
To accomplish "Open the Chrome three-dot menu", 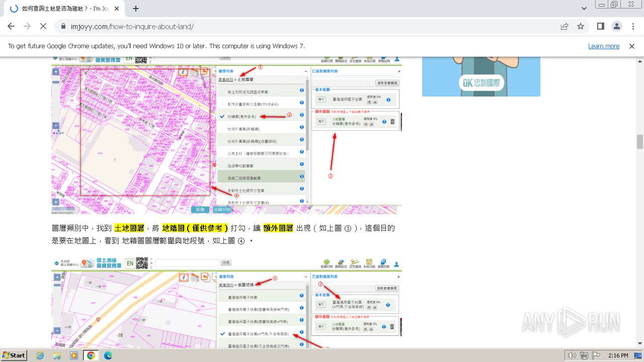I will point(633,26).
